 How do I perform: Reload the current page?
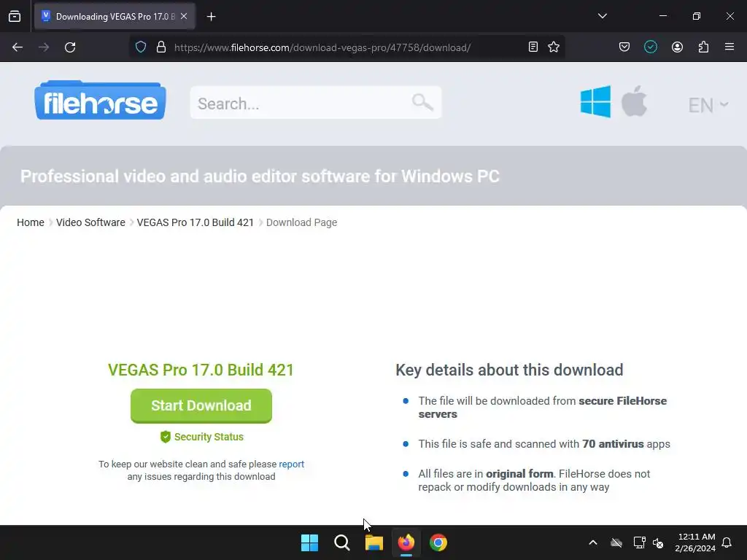point(70,47)
